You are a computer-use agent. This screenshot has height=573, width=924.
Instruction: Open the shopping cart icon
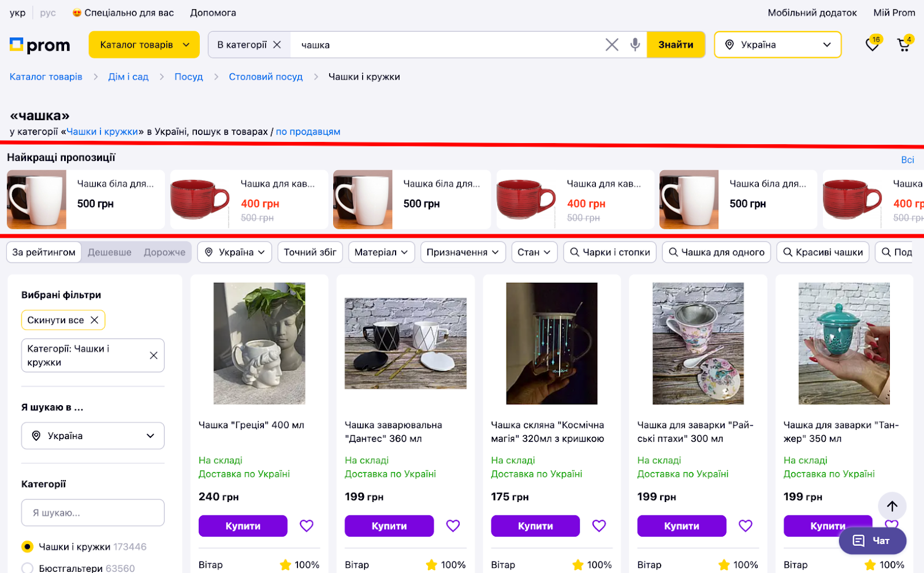point(904,44)
